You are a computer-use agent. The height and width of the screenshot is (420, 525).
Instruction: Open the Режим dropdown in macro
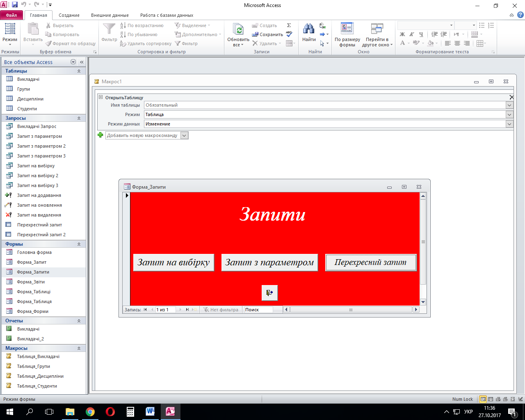(509, 114)
